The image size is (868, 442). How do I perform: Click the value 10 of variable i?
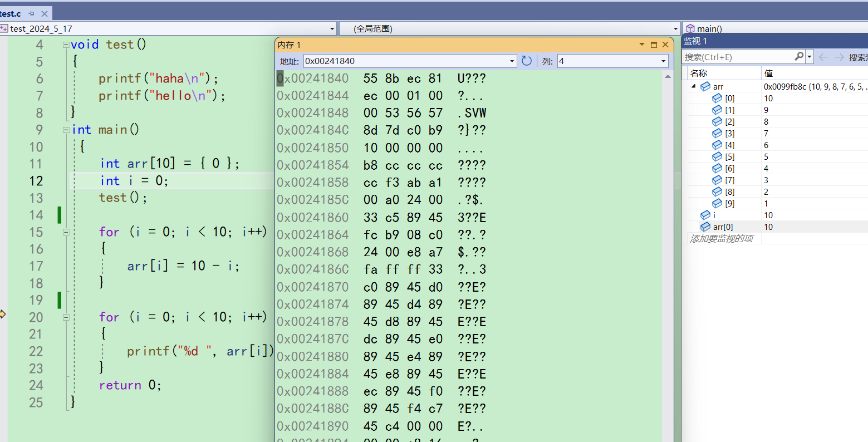tap(768, 215)
